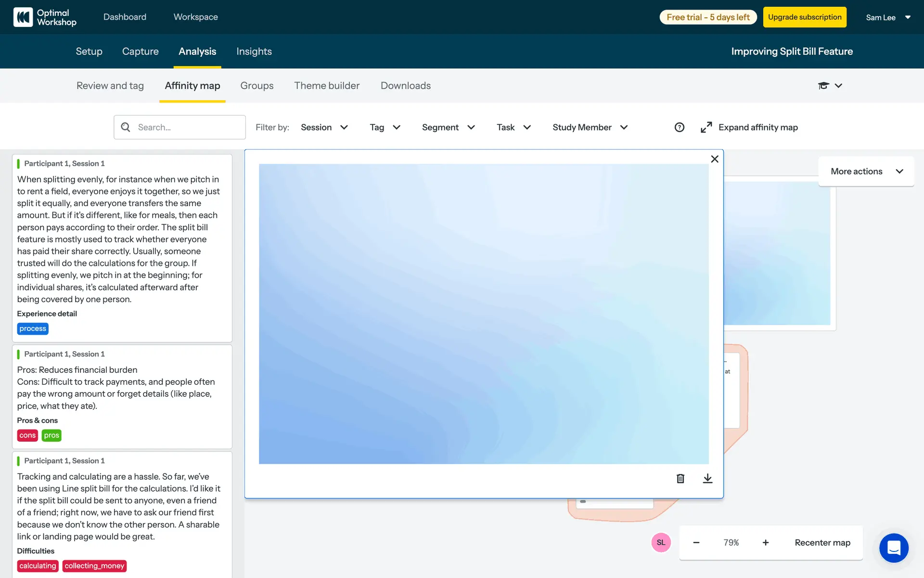Close the image preview popup

click(x=715, y=159)
